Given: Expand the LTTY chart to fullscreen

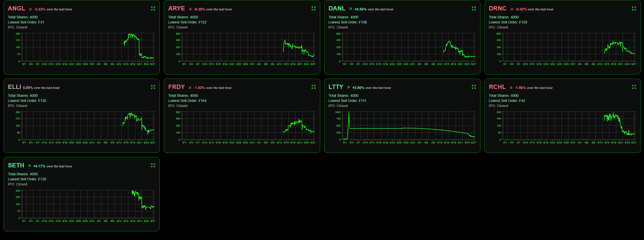Looking at the screenshot, I should (x=474, y=87).
